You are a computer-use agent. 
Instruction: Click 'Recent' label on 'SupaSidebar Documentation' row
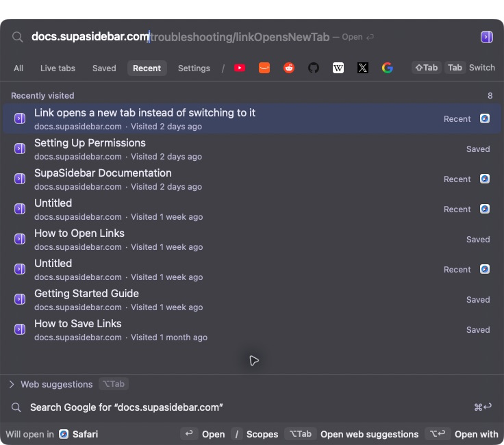(x=457, y=179)
